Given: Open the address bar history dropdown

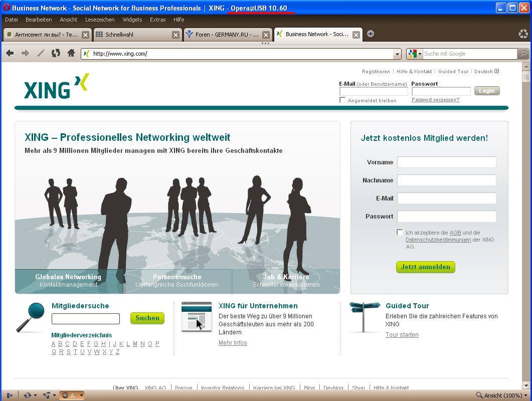Looking at the screenshot, I should coord(397,54).
